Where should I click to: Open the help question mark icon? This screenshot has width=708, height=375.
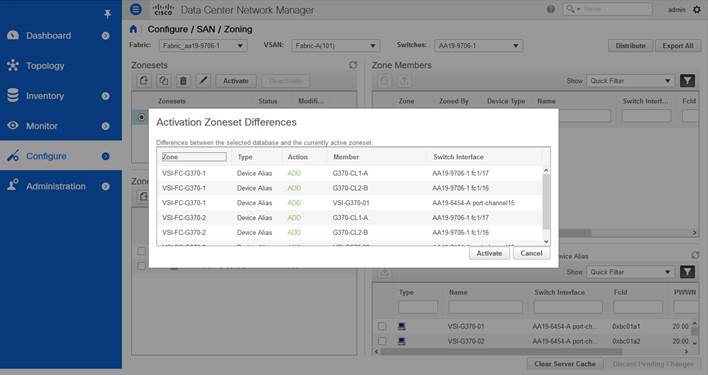point(551,9)
